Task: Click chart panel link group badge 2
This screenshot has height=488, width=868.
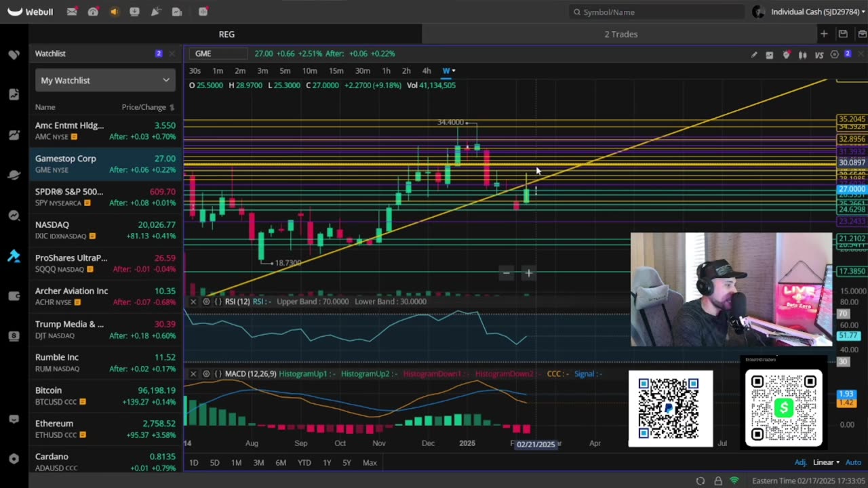Action: pyautogui.click(x=848, y=54)
